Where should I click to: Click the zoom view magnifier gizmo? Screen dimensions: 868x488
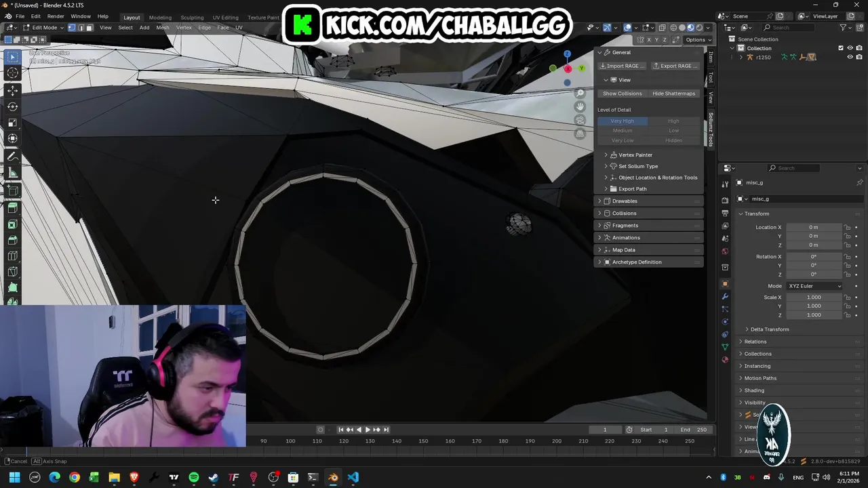pyautogui.click(x=580, y=93)
